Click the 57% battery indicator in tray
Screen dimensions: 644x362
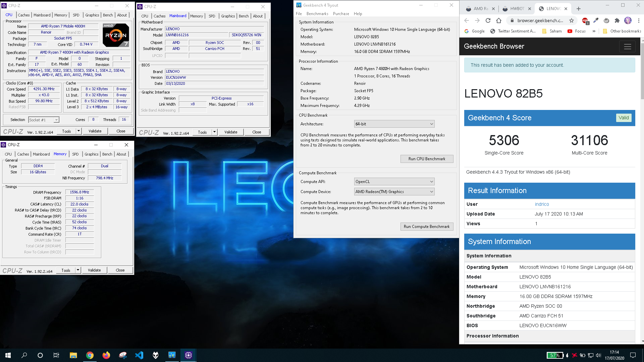click(555, 355)
